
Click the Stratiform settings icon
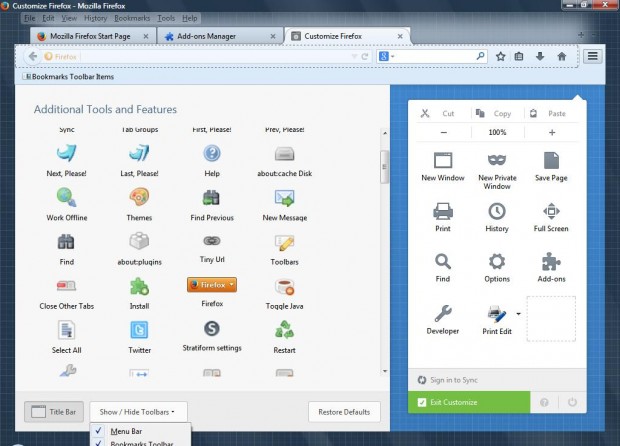pyautogui.click(x=212, y=329)
